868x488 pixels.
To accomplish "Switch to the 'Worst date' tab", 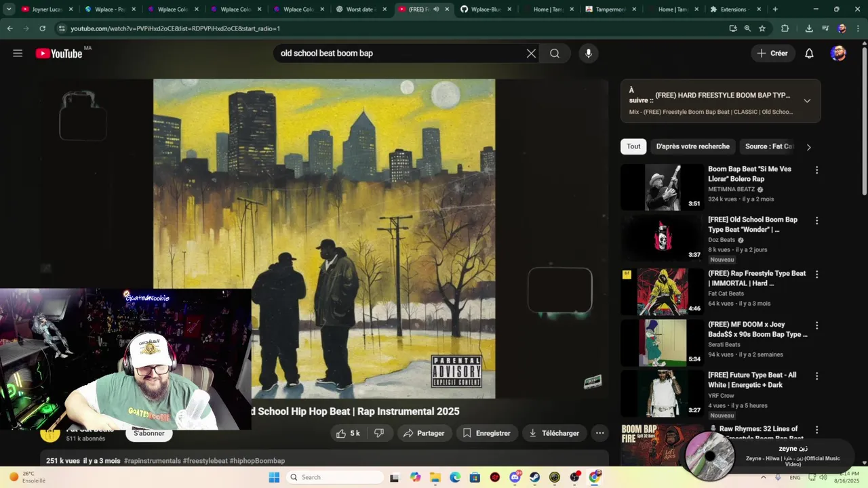I will pyautogui.click(x=362, y=9).
